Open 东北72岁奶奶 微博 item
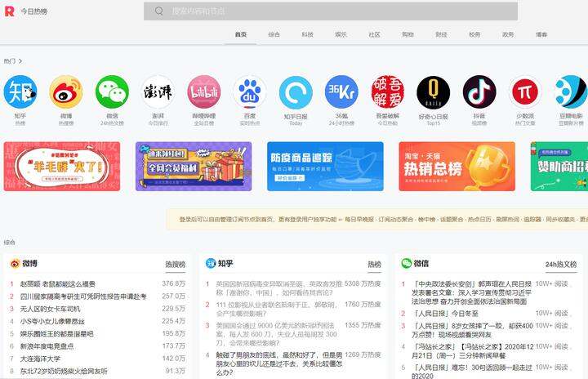 coord(64,371)
